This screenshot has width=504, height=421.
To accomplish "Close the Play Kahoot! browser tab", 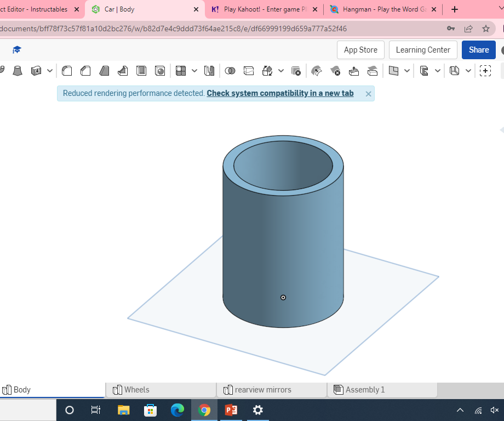I will 315,9.
